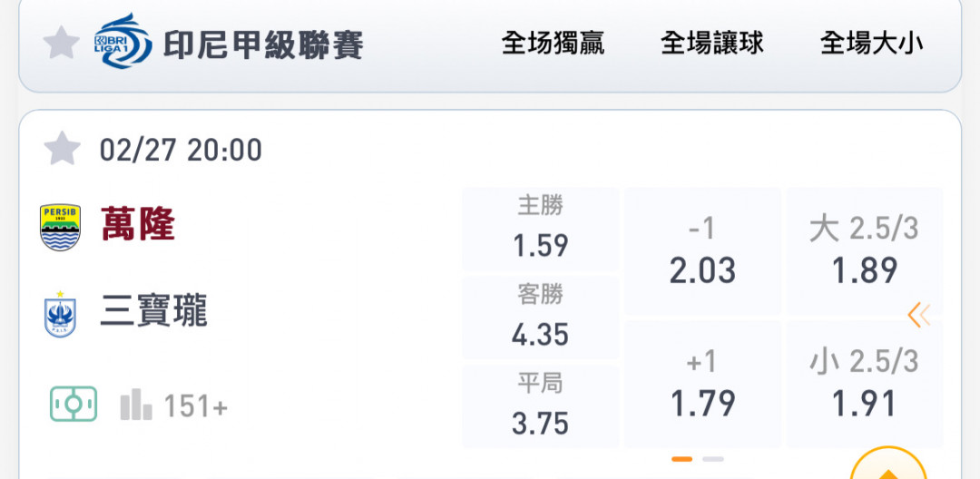
Task: Choose handicap +1 at odds 1.79
Action: [x=702, y=384]
